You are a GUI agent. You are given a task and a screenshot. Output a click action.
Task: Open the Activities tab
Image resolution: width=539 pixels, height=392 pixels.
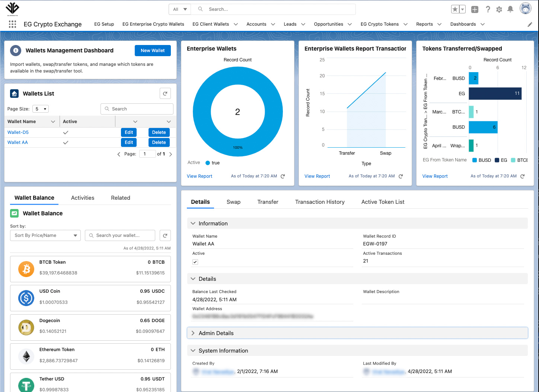(83, 198)
